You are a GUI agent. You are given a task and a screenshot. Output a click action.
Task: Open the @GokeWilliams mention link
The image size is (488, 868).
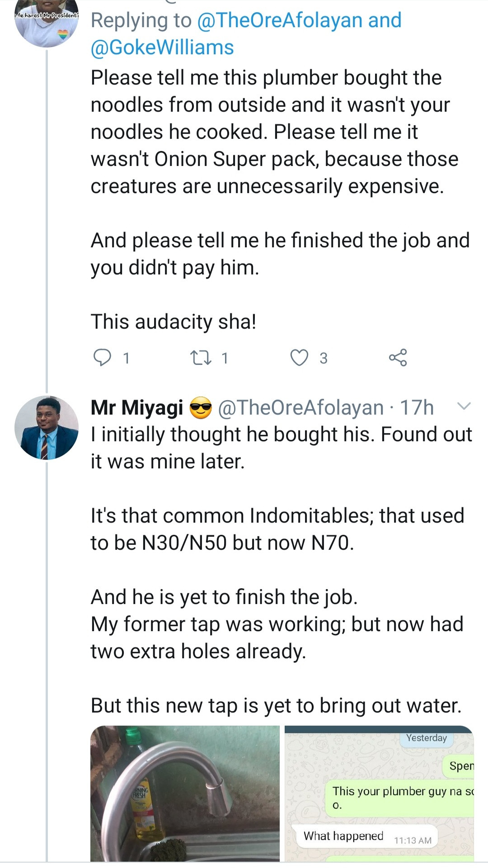click(x=162, y=47)
